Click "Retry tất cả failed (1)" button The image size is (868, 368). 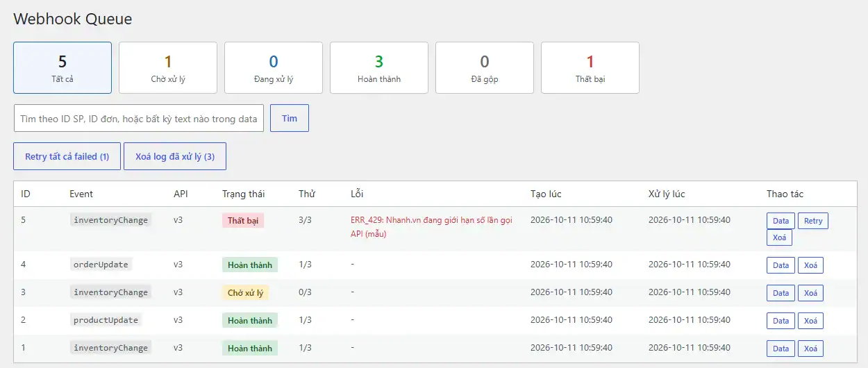click(67, 156)
